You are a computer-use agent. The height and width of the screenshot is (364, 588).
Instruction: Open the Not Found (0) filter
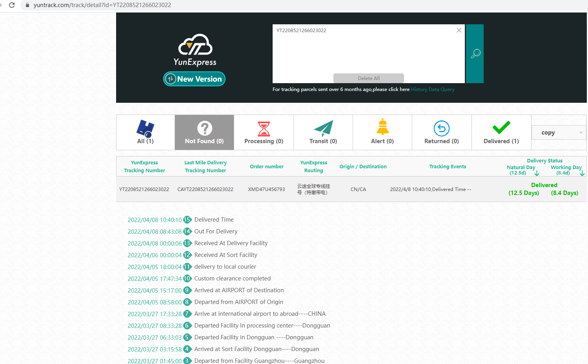204,133
